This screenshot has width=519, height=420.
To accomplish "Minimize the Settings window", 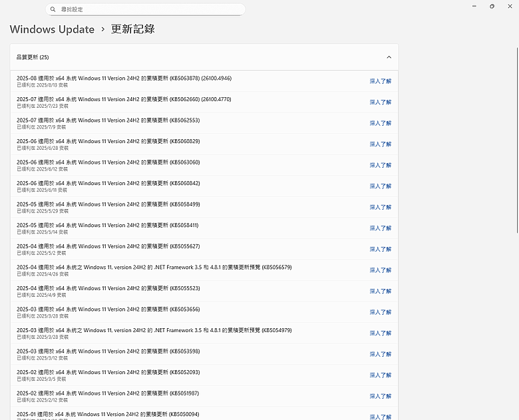I will tap(474, 6).
